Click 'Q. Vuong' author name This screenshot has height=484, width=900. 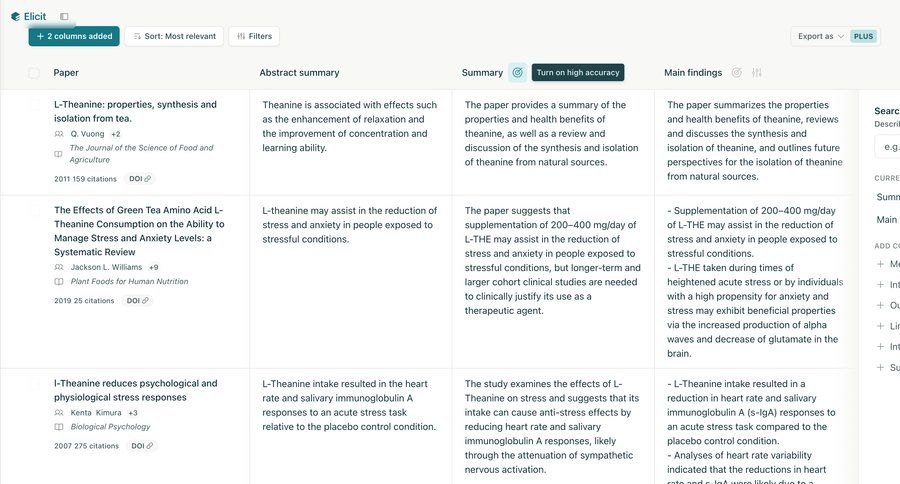click(x=87, y=134)
